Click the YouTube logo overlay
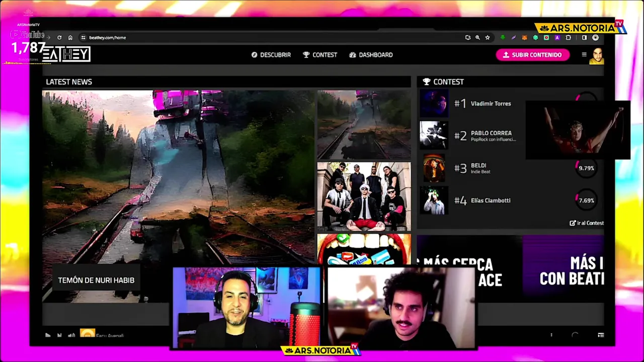The width and height of the screenshot is (644, 362). [28, 35]
